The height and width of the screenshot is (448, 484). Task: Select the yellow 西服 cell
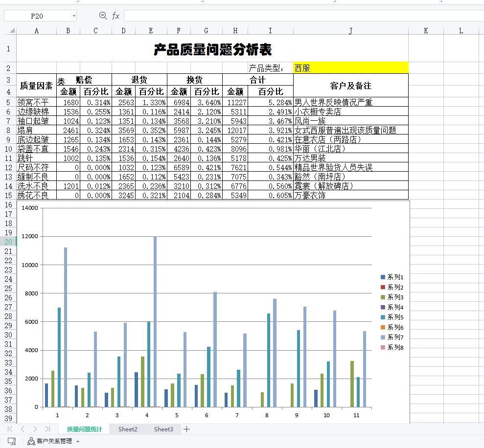point(351,68)
